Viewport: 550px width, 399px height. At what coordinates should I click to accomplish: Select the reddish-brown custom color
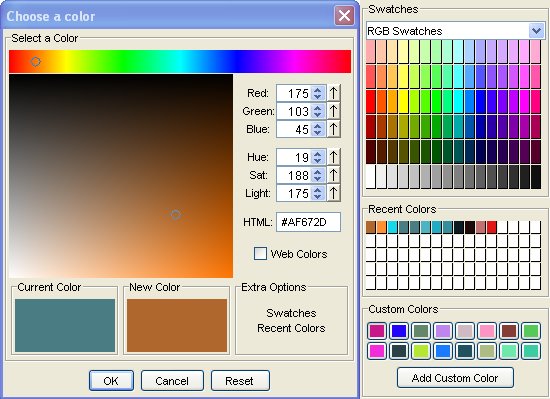click(x=509, y=331)
